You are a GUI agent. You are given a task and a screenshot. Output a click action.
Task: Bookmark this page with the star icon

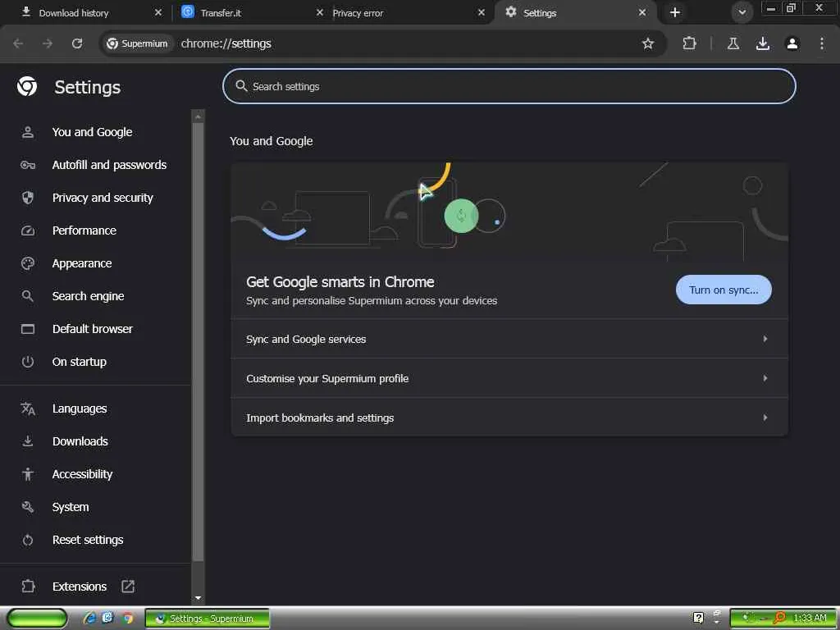pos(648,43)
